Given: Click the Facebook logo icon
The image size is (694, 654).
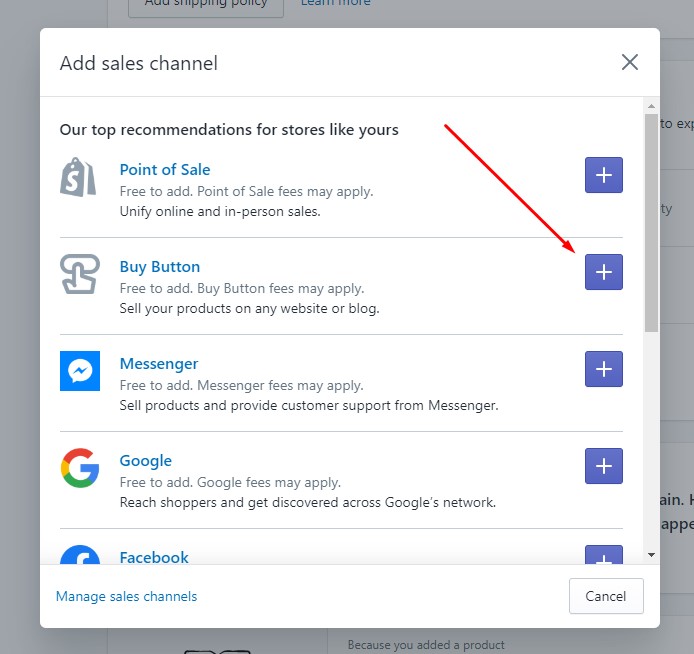Looking at the screenshot, I should tap(80, 555).
